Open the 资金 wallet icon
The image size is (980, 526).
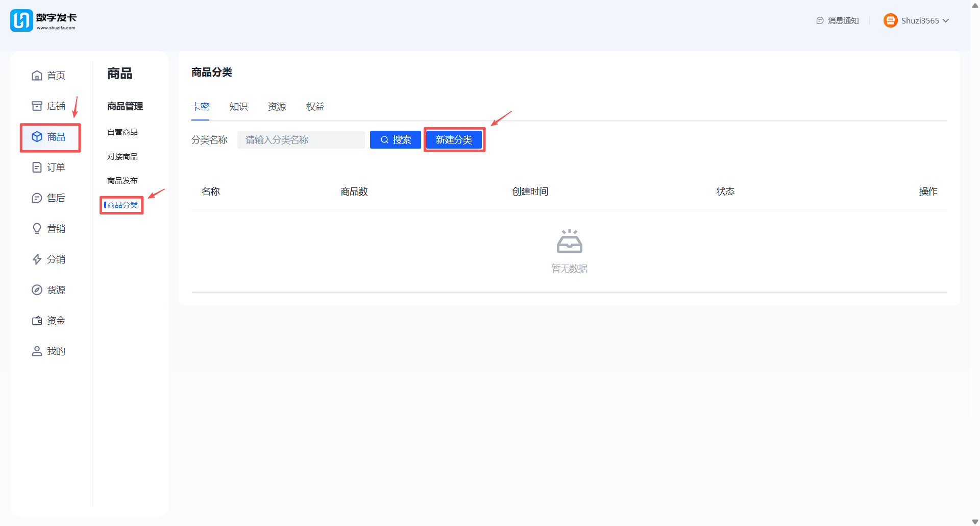click(37, 321)
